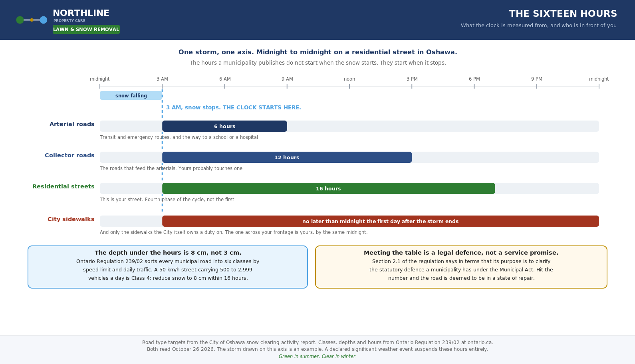This screenshot has height=364, width=635.
Task: Click the footer line Both read October 26 2026
Action: coord(317,349)
